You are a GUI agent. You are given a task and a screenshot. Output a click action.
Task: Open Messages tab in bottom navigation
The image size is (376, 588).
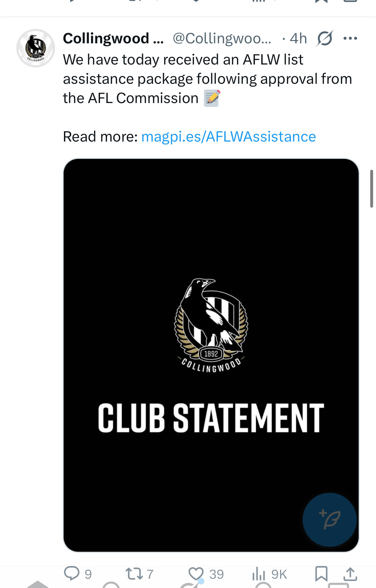click(x=338, y=585)
